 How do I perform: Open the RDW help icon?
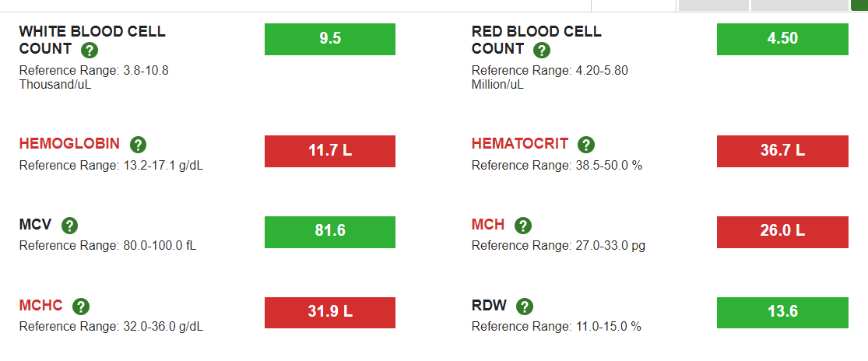[x=524, y=307]
